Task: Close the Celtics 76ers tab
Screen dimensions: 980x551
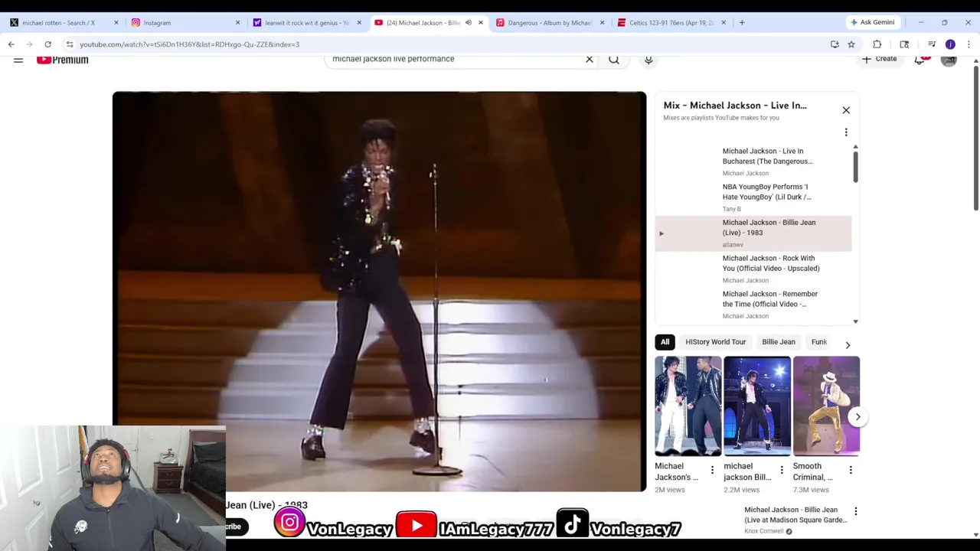Action: pos(724,23)
